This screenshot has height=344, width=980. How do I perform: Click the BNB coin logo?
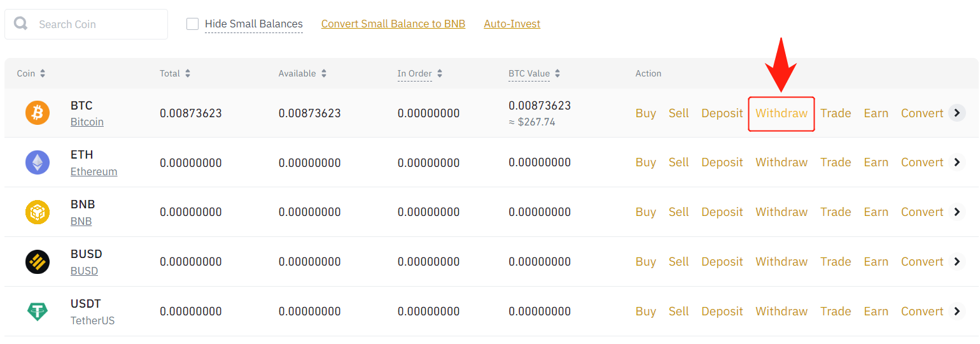38,212
